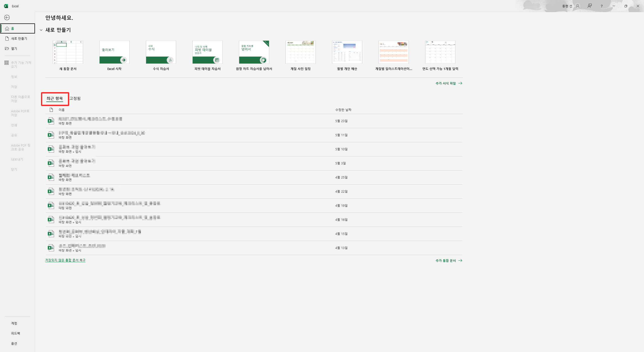Click the back arrow icon
The image size is (644, 352).
tap(7, 17)
